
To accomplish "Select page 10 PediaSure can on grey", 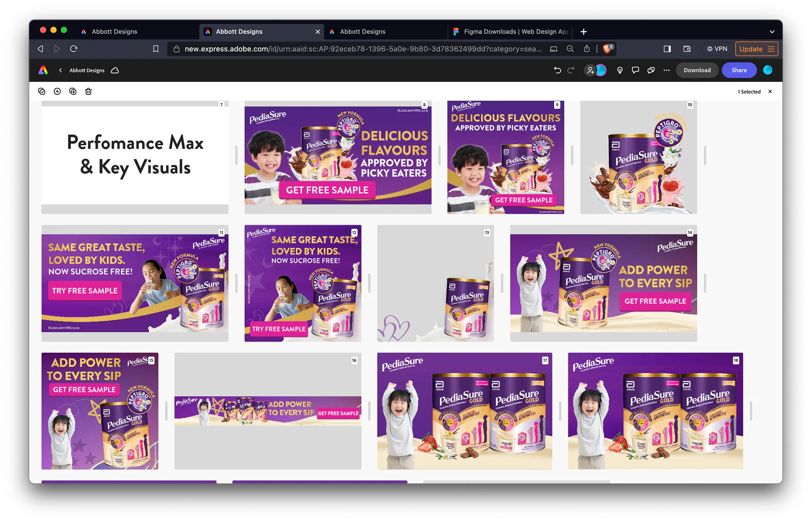I will 638,157.
